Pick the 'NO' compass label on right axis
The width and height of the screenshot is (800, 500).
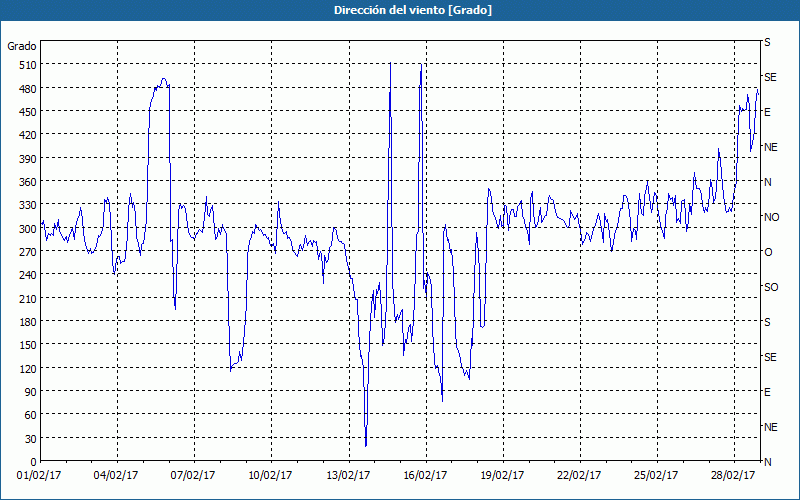coord(771,217)
